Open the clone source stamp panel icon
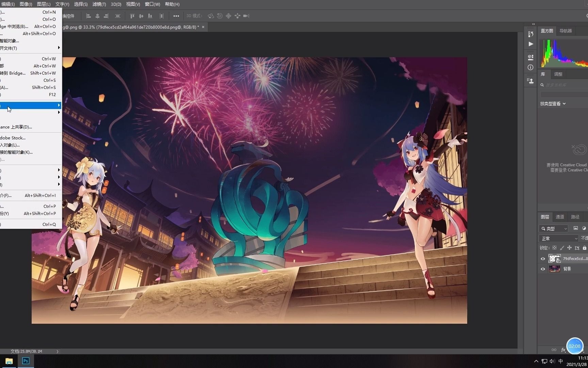This screenshot has width=588, height=368. [x=530, y=81]
